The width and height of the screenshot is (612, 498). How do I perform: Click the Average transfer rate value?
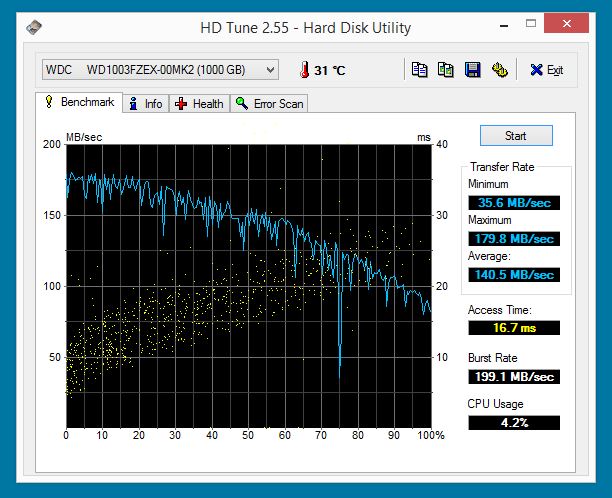514,274
